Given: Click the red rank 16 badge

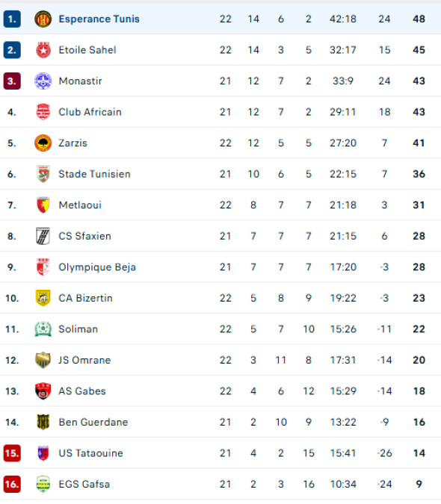Looking at the screenshot, I should pyautogui.click(x=12, y=484).
